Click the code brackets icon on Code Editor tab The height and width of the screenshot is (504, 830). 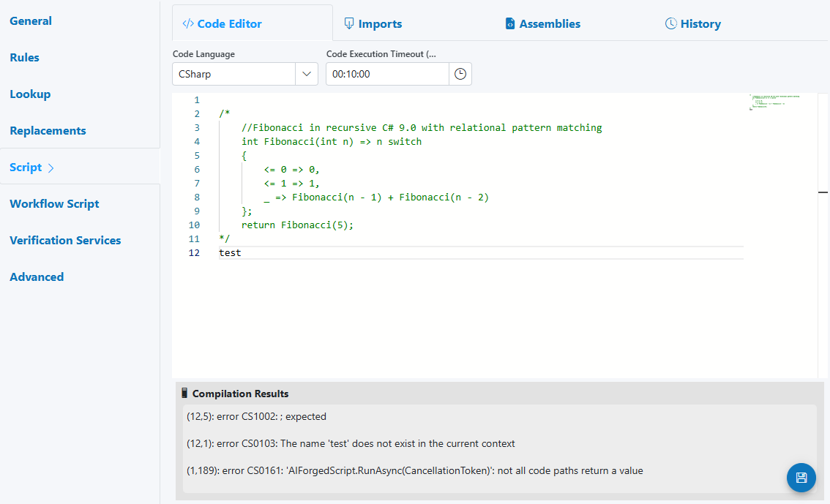point(188,24)
